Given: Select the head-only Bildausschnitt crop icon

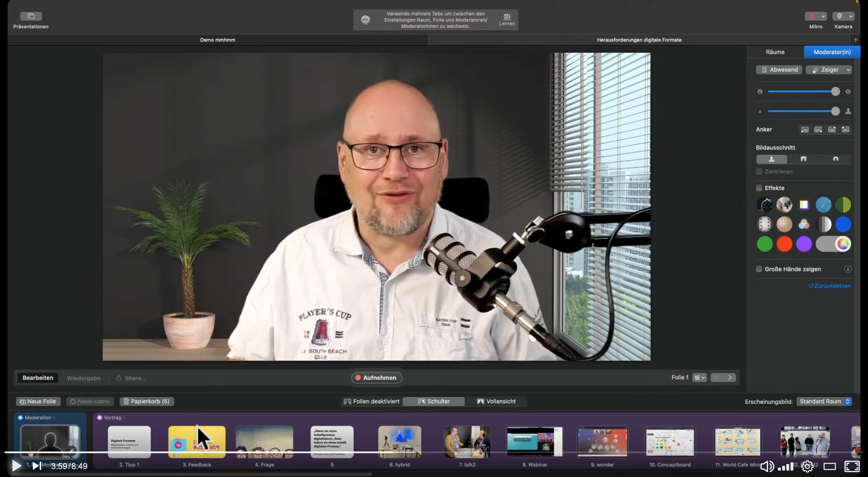Looking at the screenshot, I should pos(835,159).
